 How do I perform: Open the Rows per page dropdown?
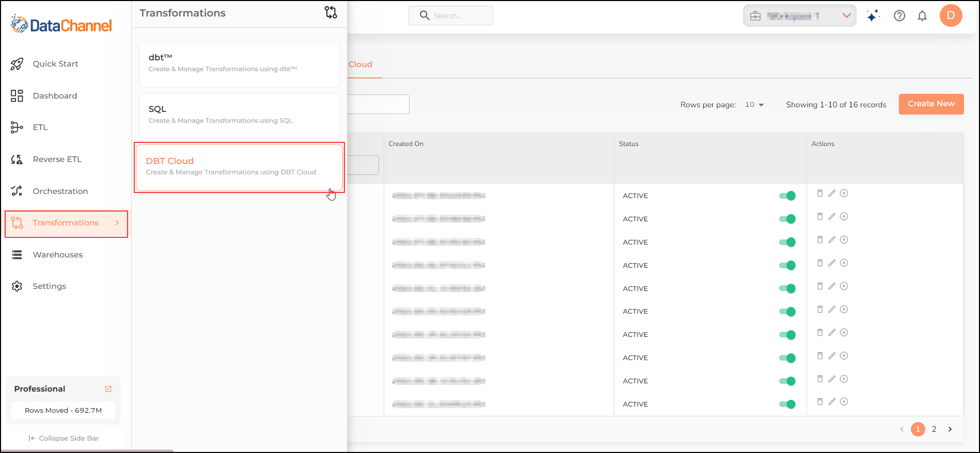[754, 105]
